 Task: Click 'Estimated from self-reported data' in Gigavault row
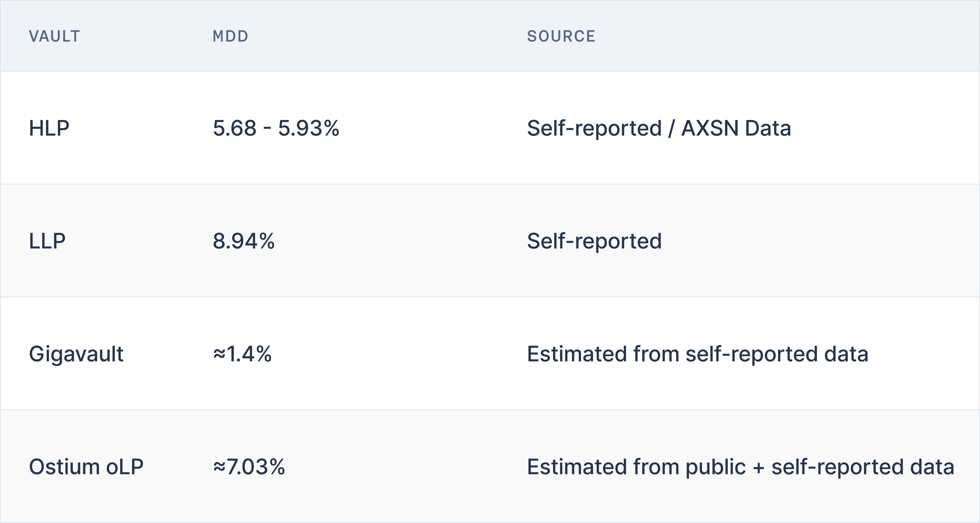697,354
